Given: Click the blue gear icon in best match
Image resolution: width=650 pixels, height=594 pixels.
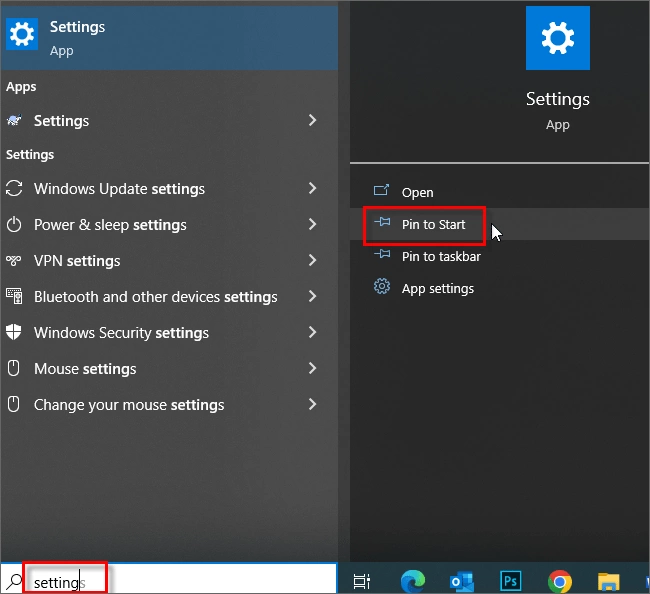Looking at the screenshot, I should click(22, 34).
